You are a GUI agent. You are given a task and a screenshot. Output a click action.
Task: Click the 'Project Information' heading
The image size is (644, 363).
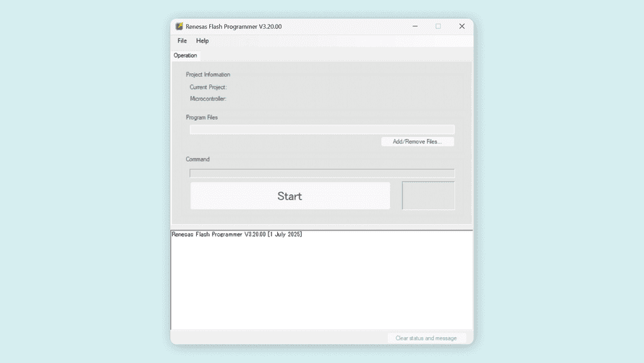208,75
